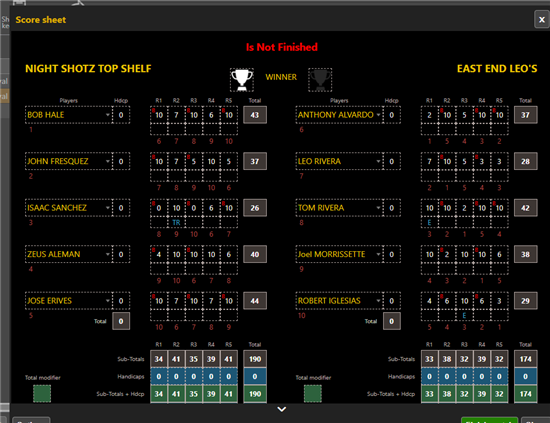Click the Night Shotz Top Shelf winner trophy

242,80
